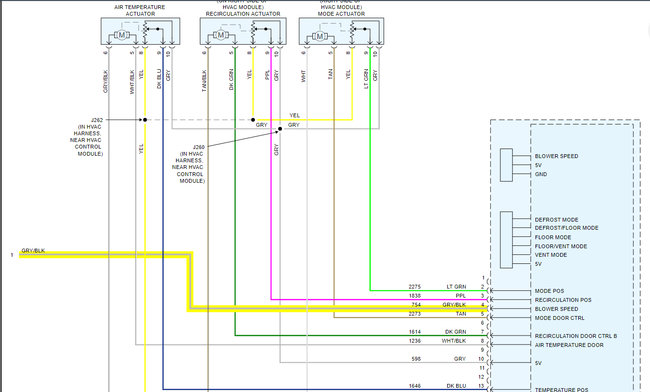Viewport: 650px width, 392px height.
Task: Select circuit number '2275'
Action: tap(415, 286)
